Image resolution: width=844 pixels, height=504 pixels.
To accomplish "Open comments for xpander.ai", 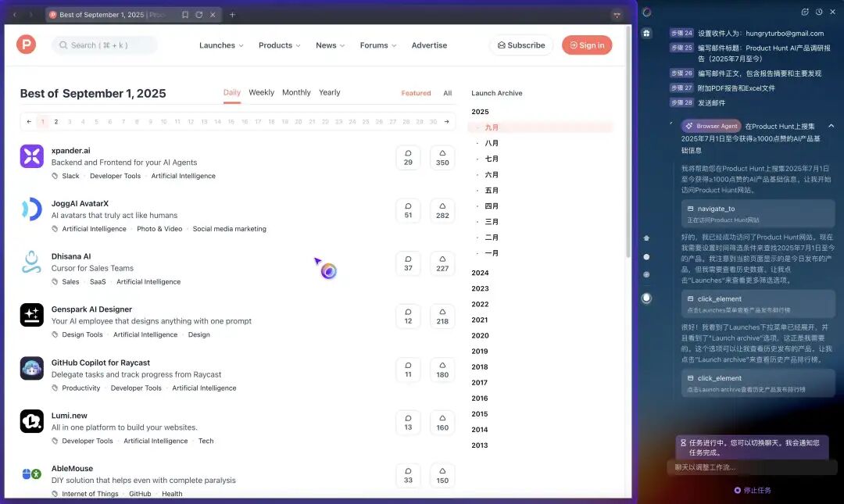I will click(408, 158).
